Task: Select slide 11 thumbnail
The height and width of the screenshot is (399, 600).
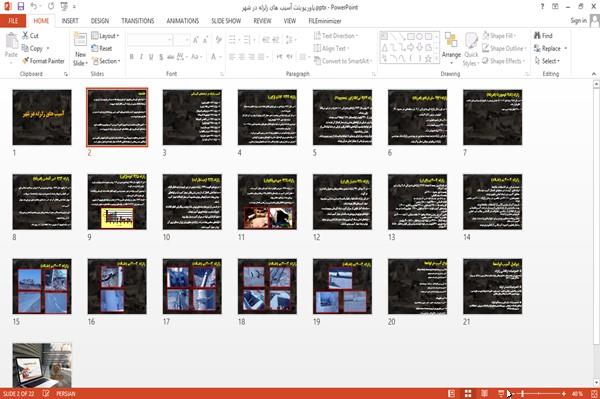Action: [x=267, y=202]
